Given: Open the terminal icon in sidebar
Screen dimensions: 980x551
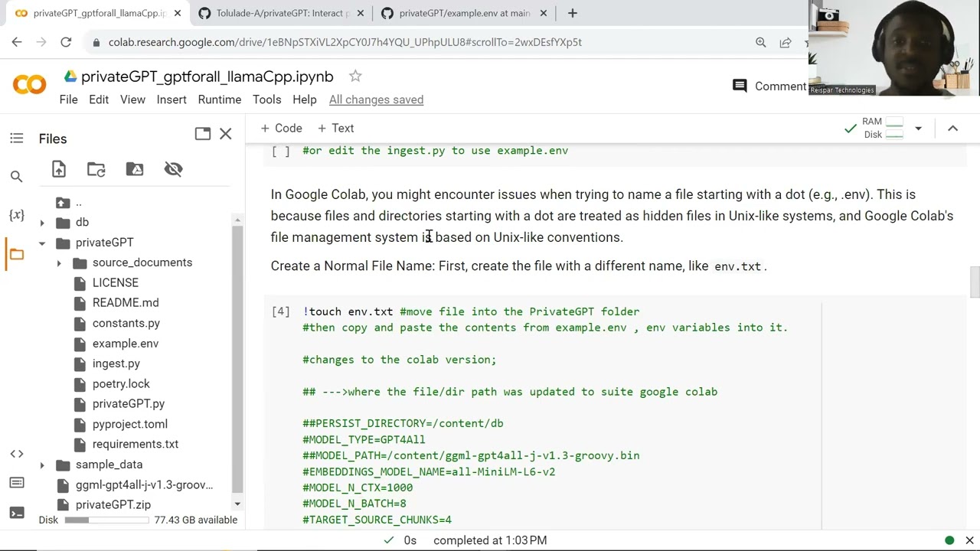Looking at the screenshot, I should pyautogui.click(x=17, y=512).
